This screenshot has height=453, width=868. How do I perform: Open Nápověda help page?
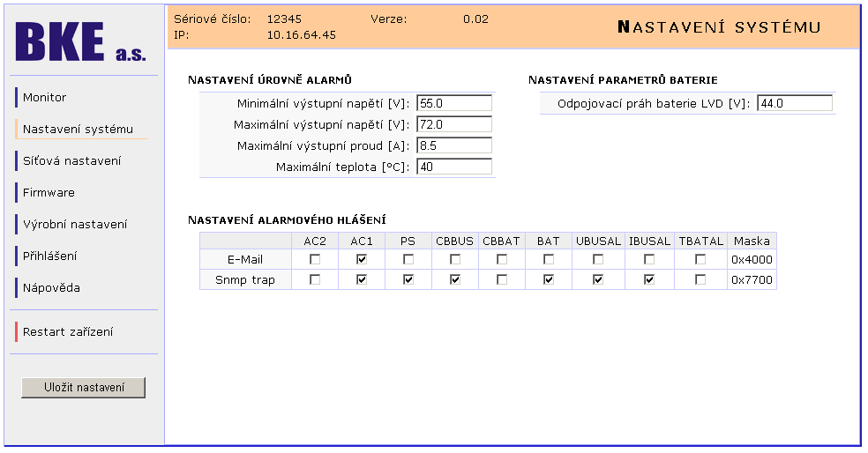pos(51,287)
